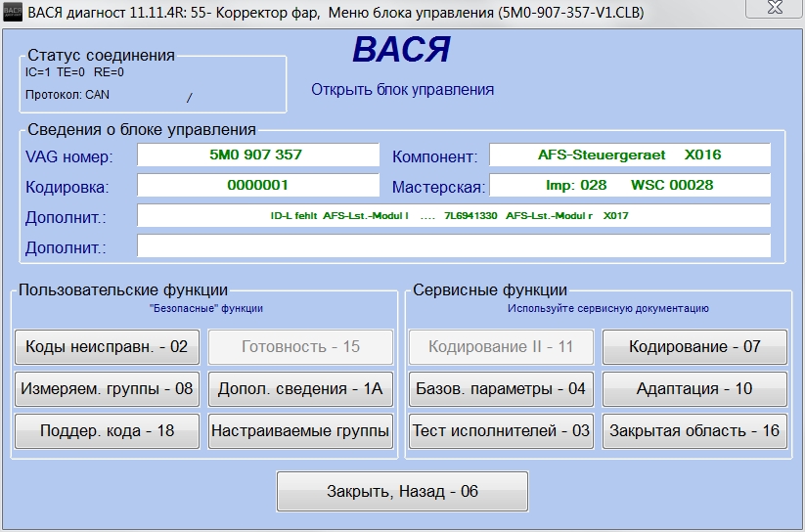Click the Кодировка field showing 0000001
Viewport: 805px width, 532px height.
pyautogui.click(x=256, y=185)
